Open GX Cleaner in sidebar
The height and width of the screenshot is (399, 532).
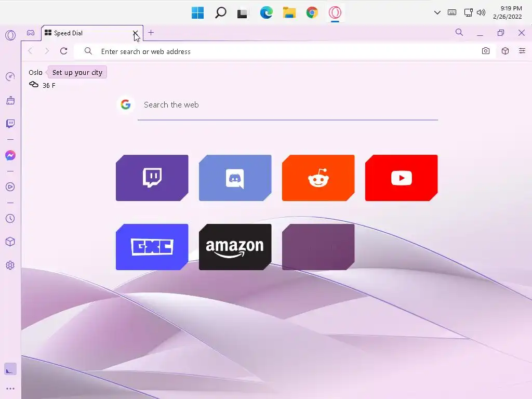10,100
